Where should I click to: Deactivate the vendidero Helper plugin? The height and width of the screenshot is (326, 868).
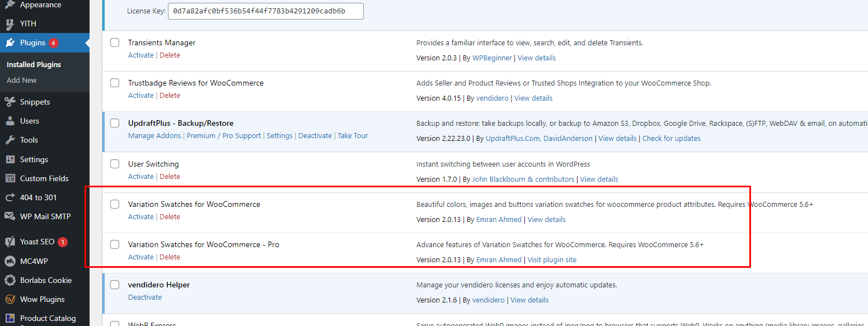[x=145, y=297]
